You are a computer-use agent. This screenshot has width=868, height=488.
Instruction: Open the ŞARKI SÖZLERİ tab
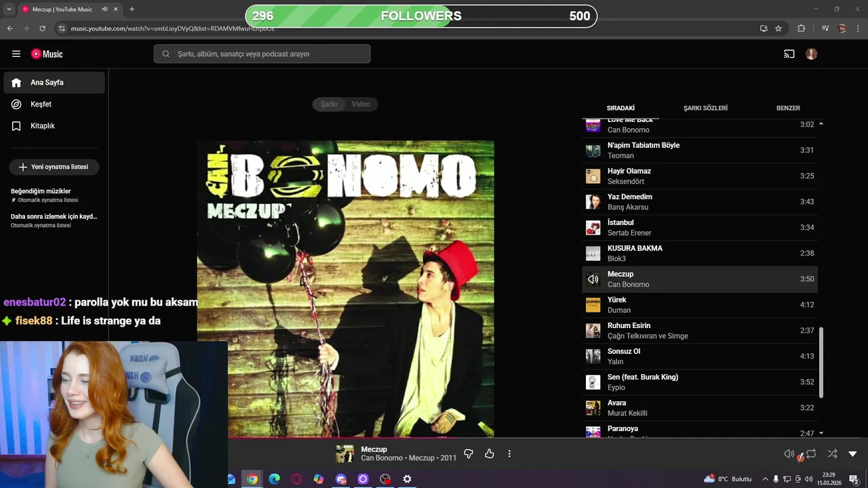(x=705, y=108)
